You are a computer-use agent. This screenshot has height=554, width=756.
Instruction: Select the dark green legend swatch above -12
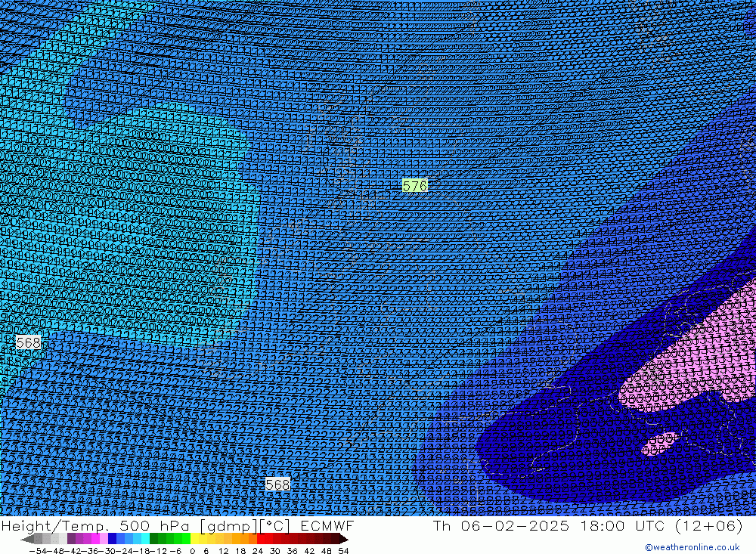click(x=153, y=539)
